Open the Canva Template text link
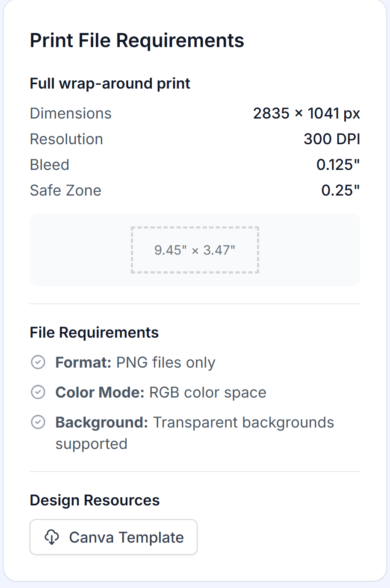Viewport: 390px width, 588px height. (x=126, y=537)
